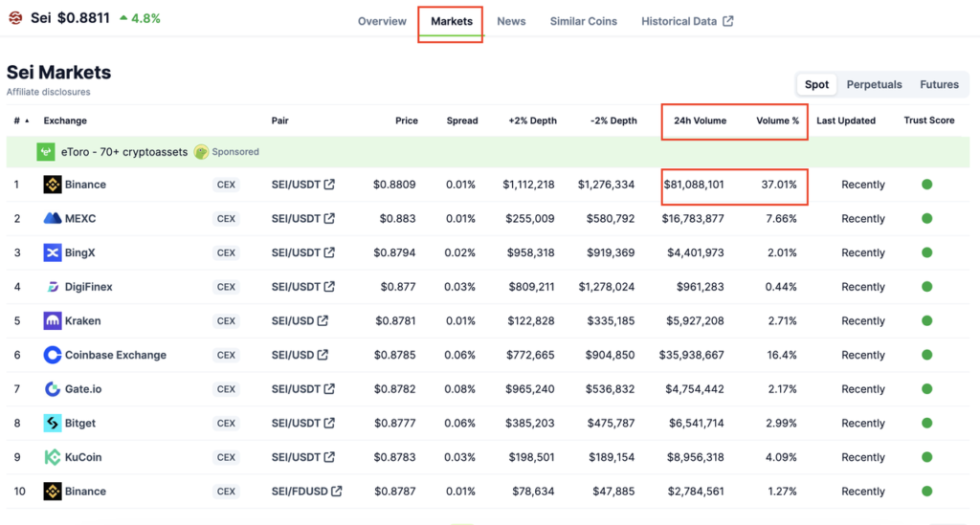Open external link icon for DigiFinex pair

click(x=329, y=287)
